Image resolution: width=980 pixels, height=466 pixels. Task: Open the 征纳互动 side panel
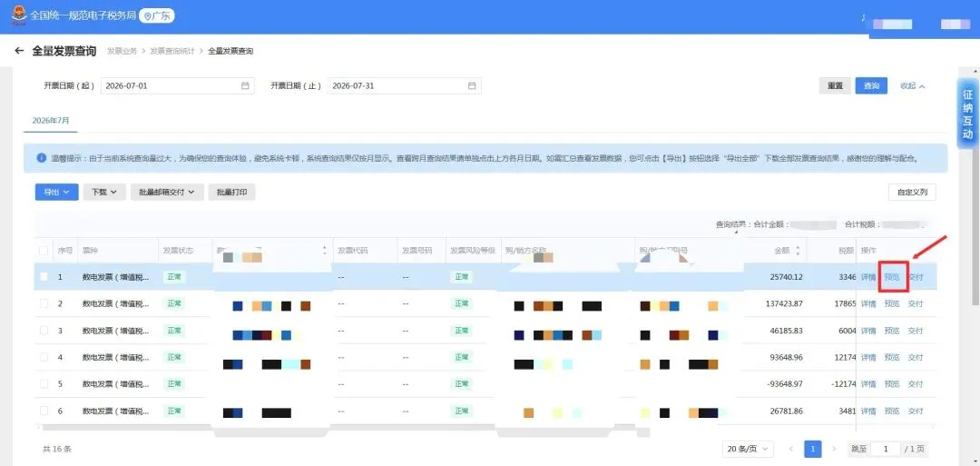tap(967, 114)
